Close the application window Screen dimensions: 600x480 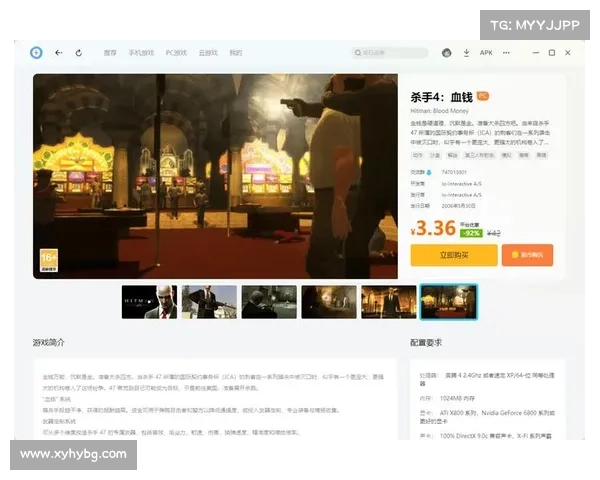pos(568,52)
